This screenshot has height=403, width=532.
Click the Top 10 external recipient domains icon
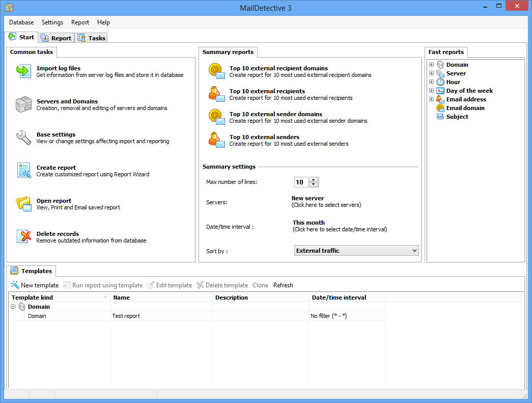216,71
